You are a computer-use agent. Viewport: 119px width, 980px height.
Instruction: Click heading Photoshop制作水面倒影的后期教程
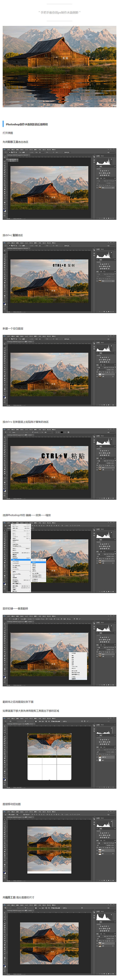pos(27,124)
